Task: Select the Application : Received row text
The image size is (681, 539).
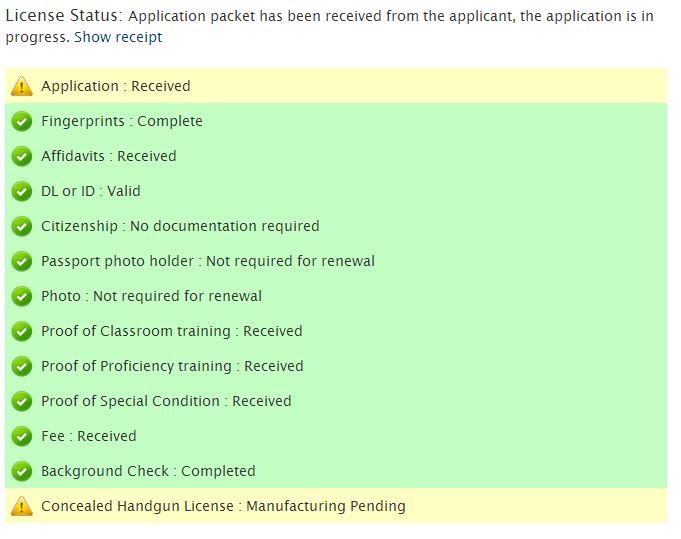Action: pyautogui.click(x=115, y=86)
